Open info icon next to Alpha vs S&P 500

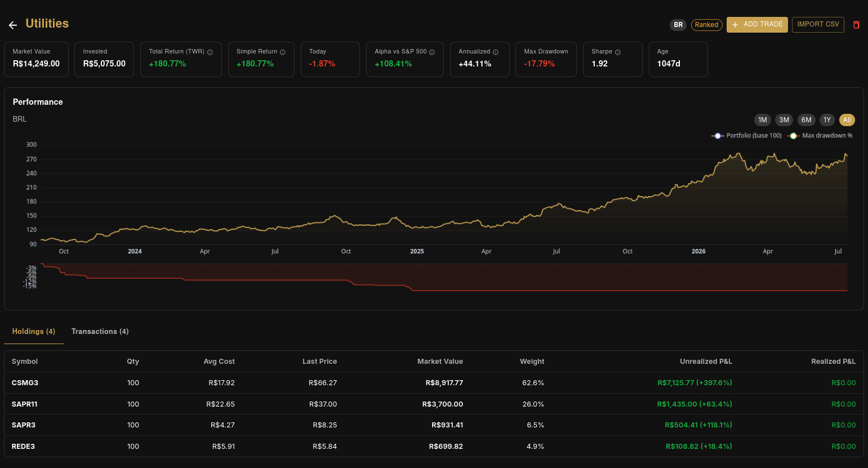432,52
